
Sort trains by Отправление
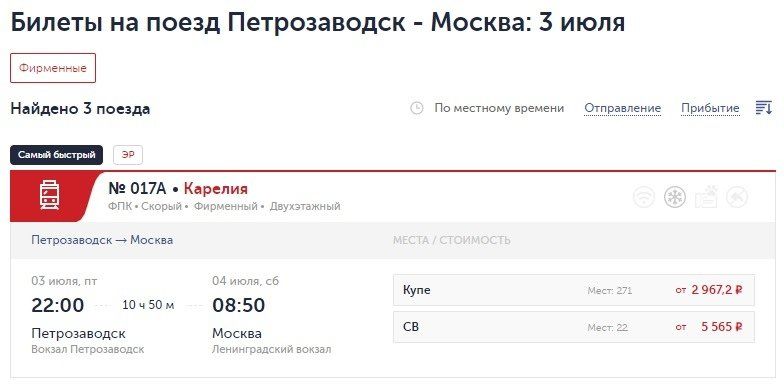[x=622, y=108]
